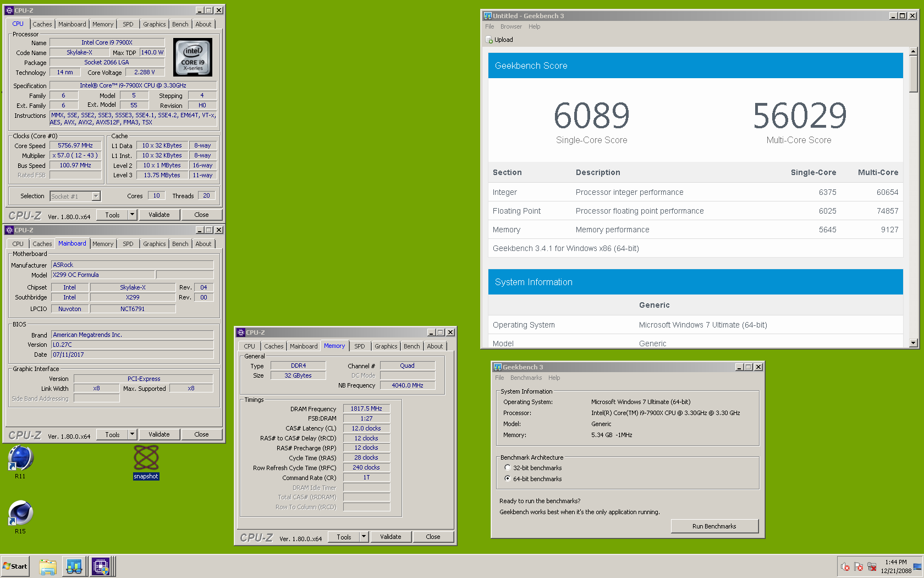Click the Geekbench results scrollbar down arrow
This screenshot has width=924, height=578.
pos(914,343)
